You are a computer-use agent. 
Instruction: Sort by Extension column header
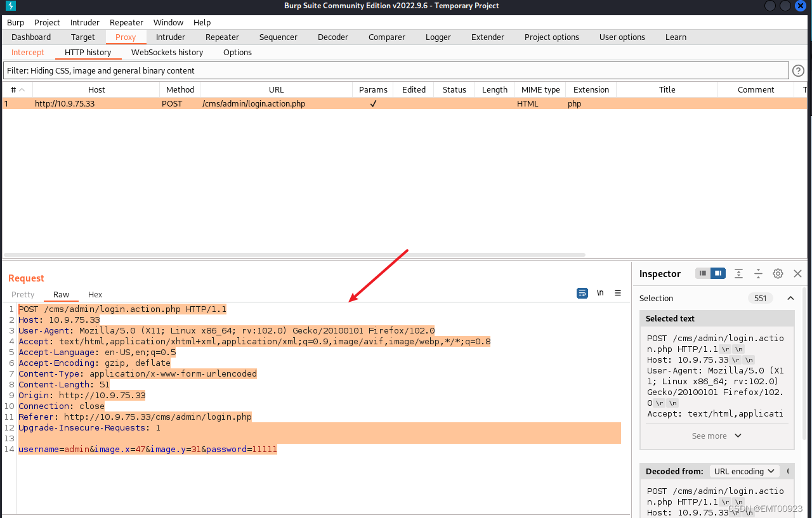pos(591,89)
